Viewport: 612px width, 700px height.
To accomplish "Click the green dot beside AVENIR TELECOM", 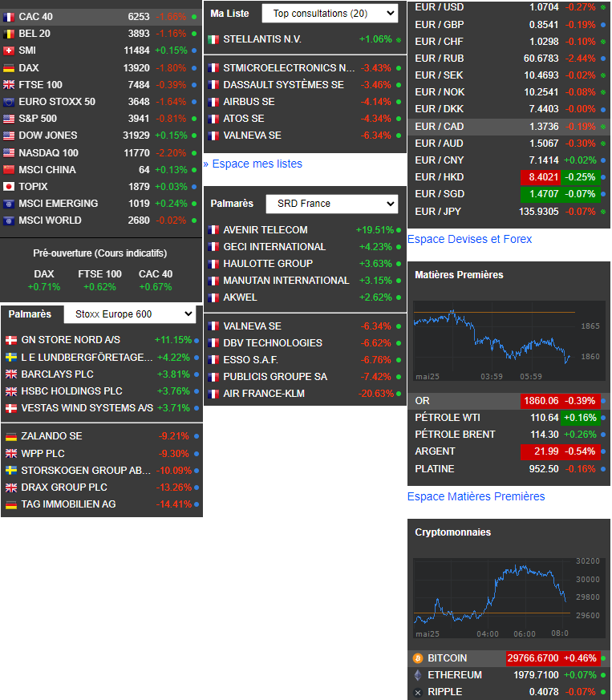I will pos(399,230).
